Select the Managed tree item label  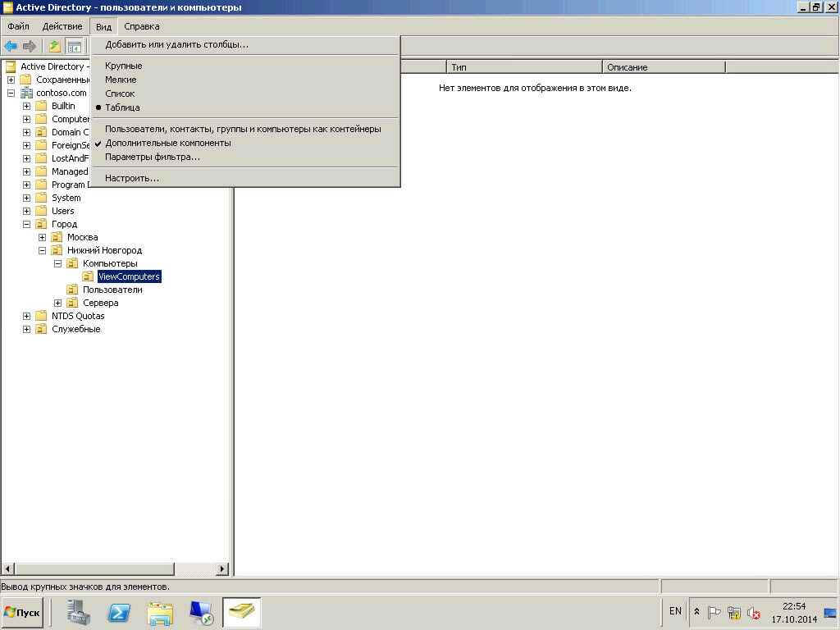(x=70, y=171)
